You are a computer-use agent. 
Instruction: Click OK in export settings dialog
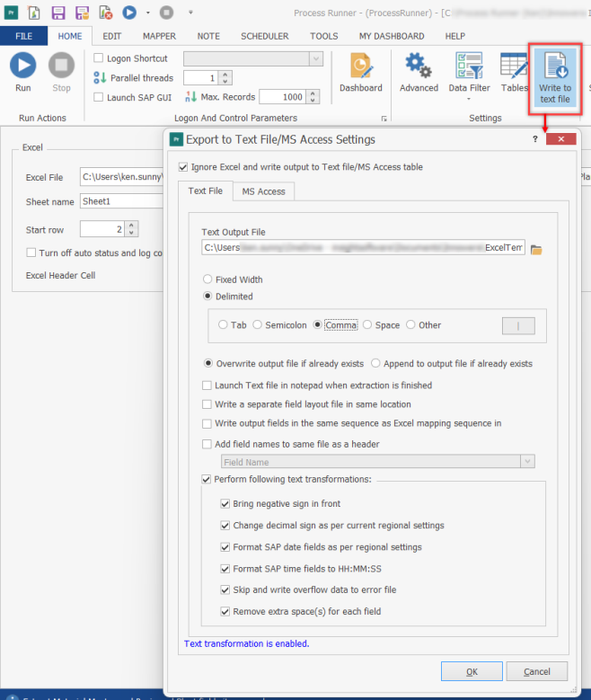coord(472,671)
